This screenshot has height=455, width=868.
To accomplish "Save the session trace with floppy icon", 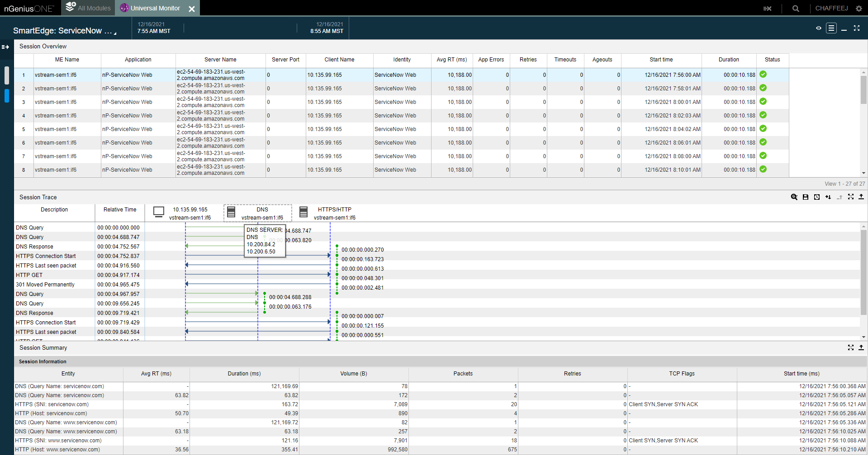I will 806,197.
